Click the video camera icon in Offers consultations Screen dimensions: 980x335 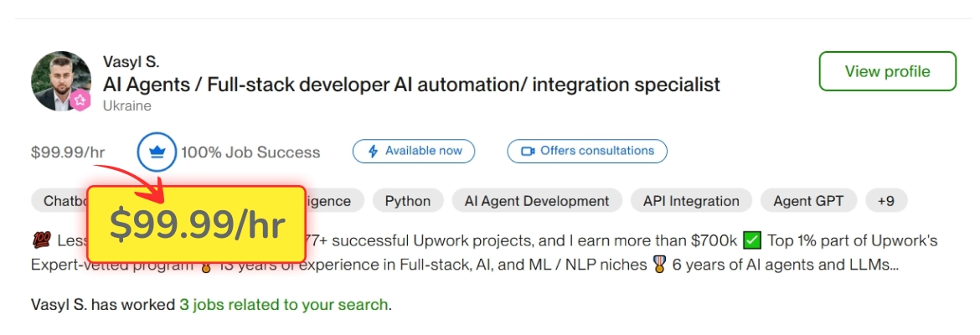coord(529,152)
